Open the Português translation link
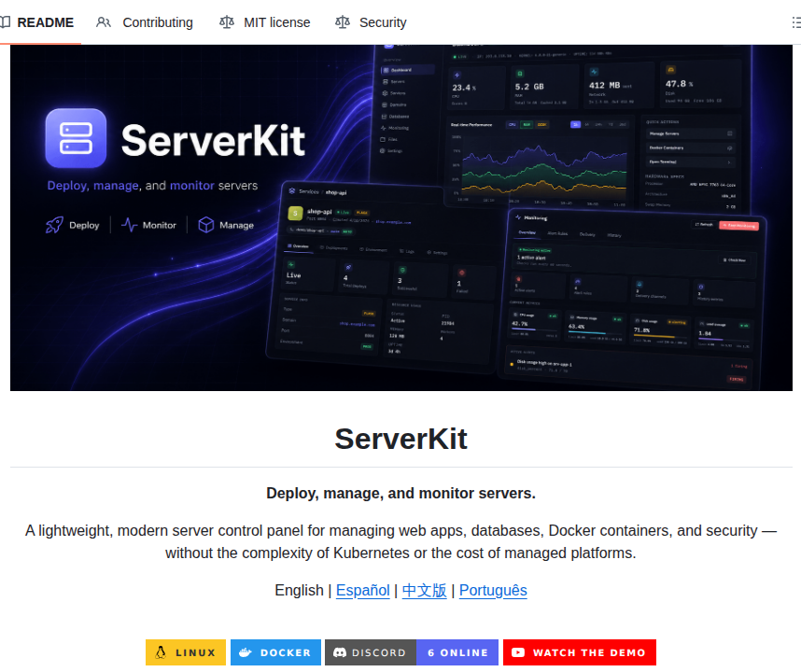Screen dimensions: 801x672 [x=493, y=590]
